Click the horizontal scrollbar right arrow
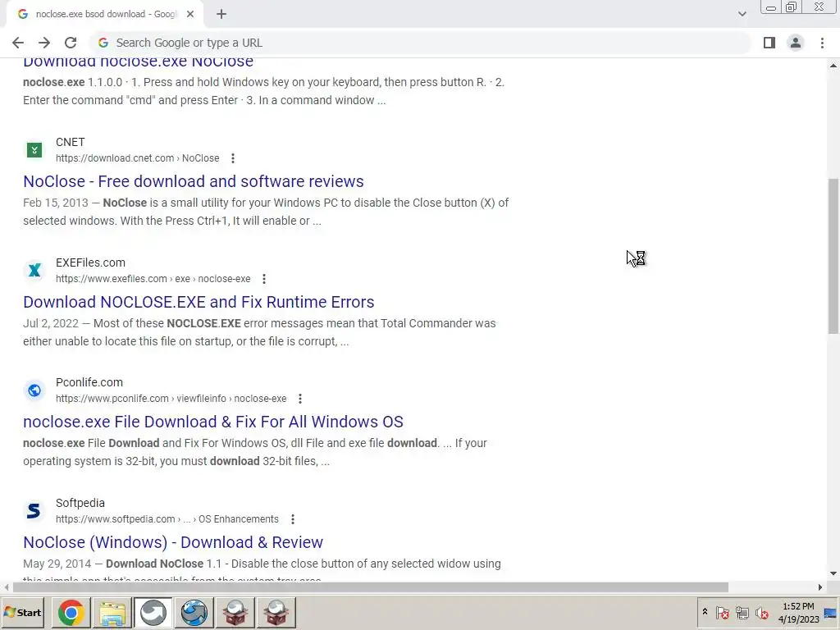840x630 pixels. [x=819, y=587]
